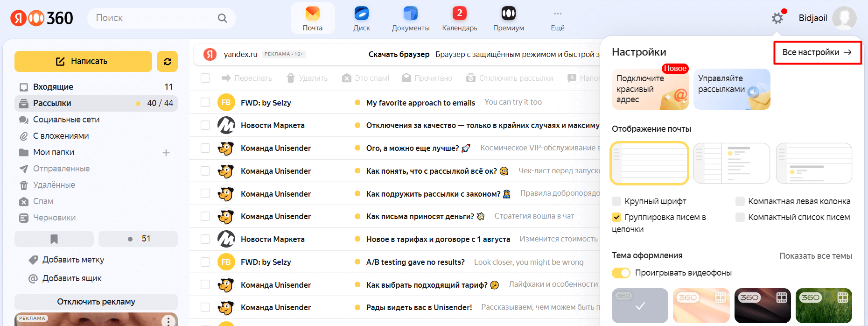Compose a new message with Написать
Screen dimensions: 868x326
coord(83,61)
